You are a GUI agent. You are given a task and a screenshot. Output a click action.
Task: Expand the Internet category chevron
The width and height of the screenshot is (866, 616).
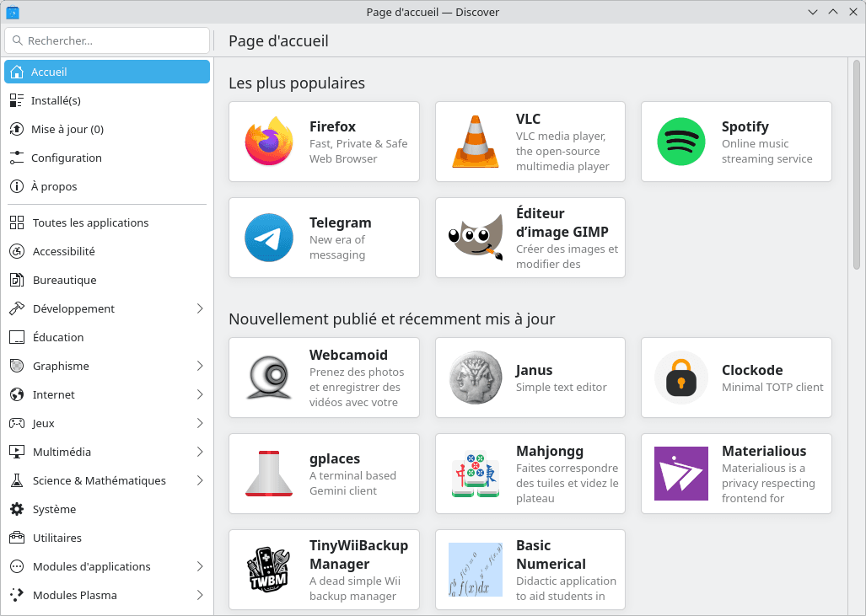point(200,394)
